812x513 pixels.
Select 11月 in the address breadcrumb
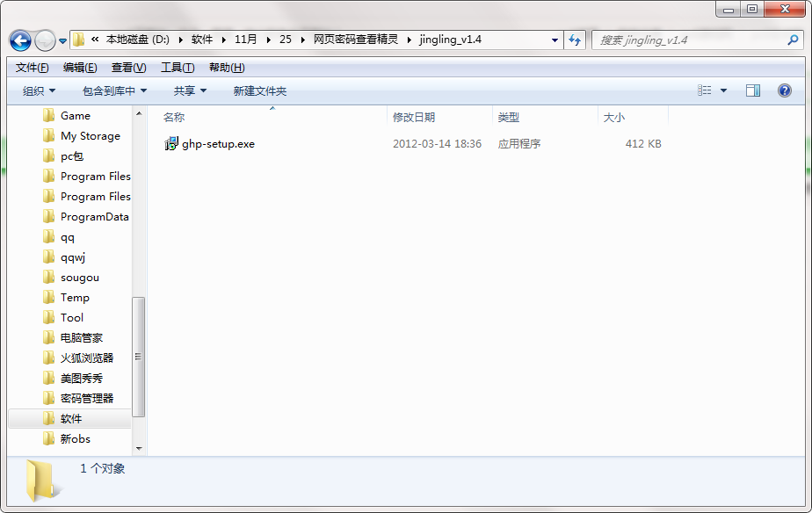[x=245, y=40]
